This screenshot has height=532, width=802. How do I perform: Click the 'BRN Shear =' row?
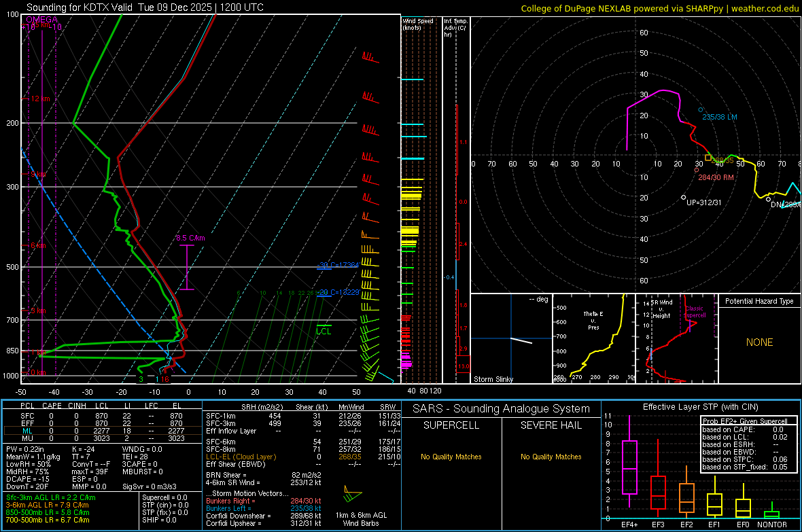tap(264, 475)
